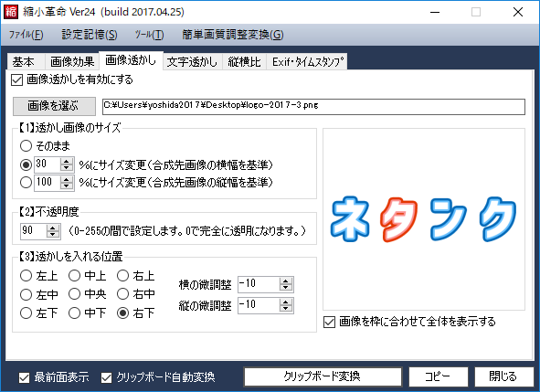Viewport: 540px width, 392px height.
Task: Select 中央 position radio button
Action: [x=74, y=294]
